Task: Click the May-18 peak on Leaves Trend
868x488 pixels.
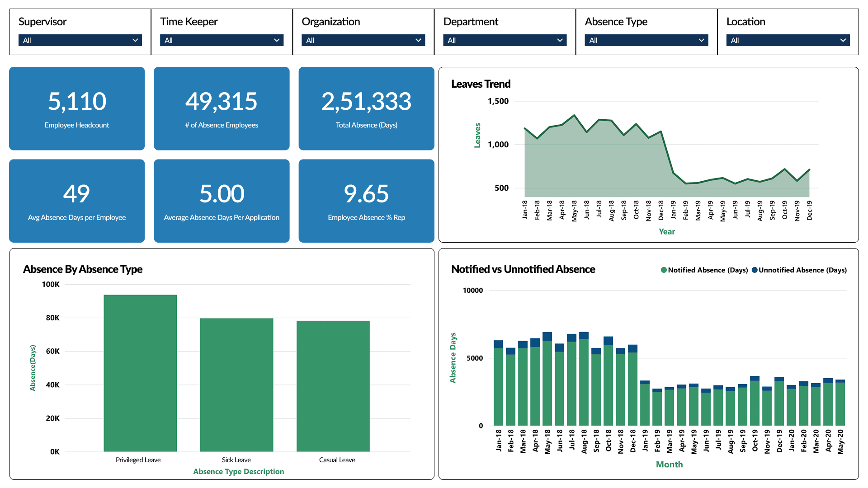Action: (574, 116)
